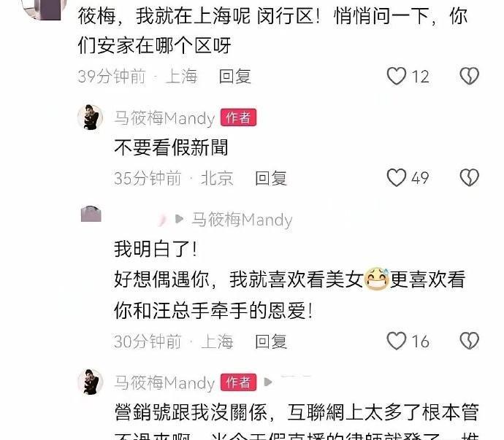Viewport: 504px width, 440px height.
Task: Open the replied-to 马筱梅Mandy name link
Action: pos(242,220)
